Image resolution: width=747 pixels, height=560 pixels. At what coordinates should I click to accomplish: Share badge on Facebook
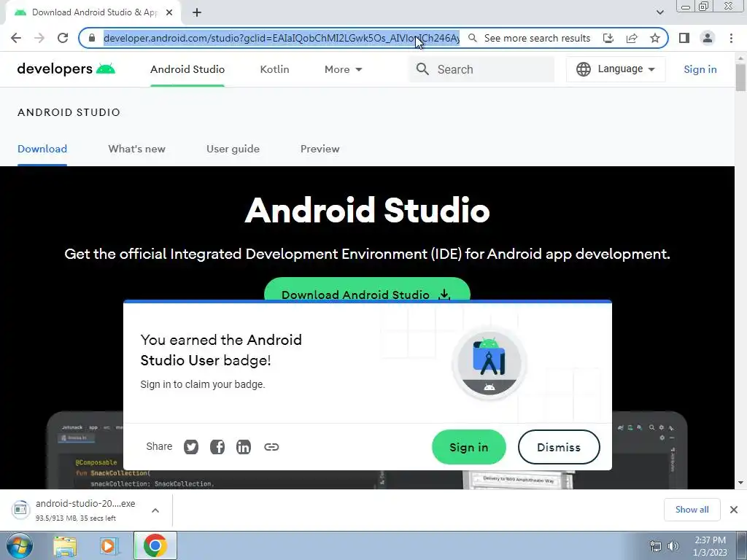pos(217,447)
